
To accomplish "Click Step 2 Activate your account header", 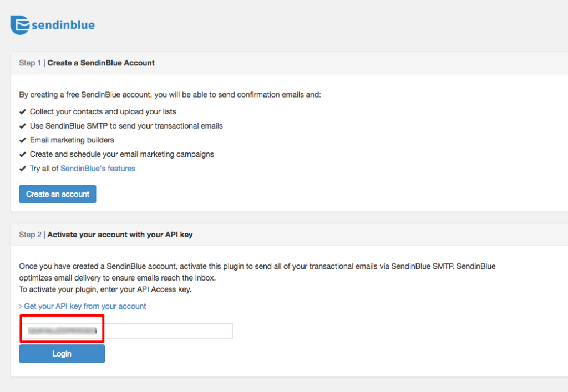I will (106, 235).
